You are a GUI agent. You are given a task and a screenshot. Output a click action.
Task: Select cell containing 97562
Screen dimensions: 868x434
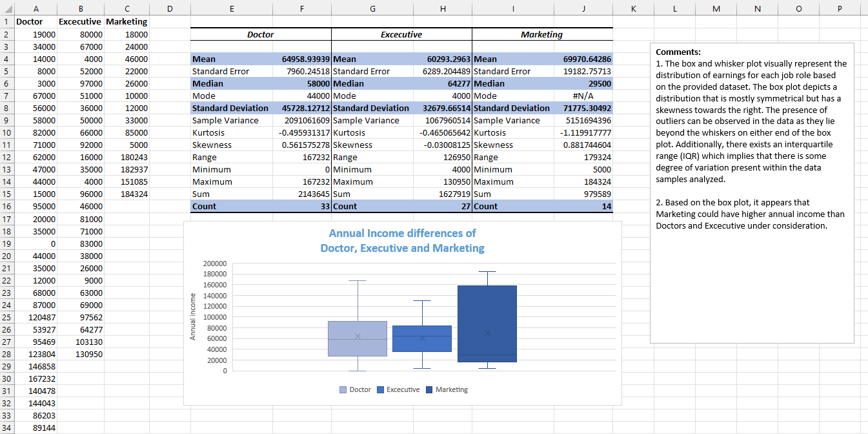pos(81,317)
